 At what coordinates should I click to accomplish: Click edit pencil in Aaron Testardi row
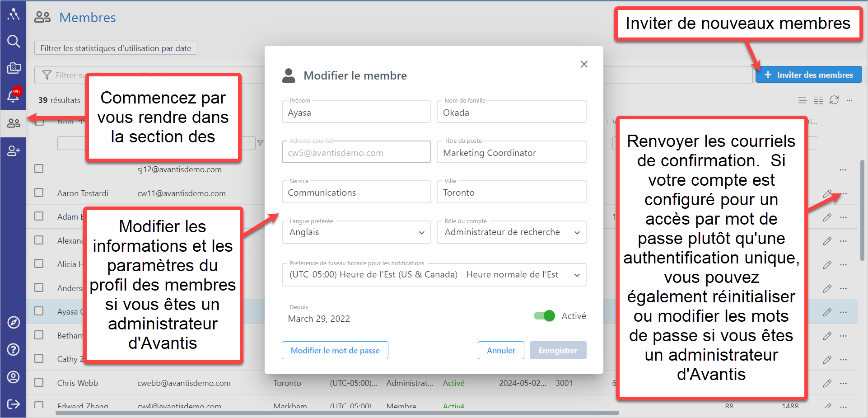(827, 193)
